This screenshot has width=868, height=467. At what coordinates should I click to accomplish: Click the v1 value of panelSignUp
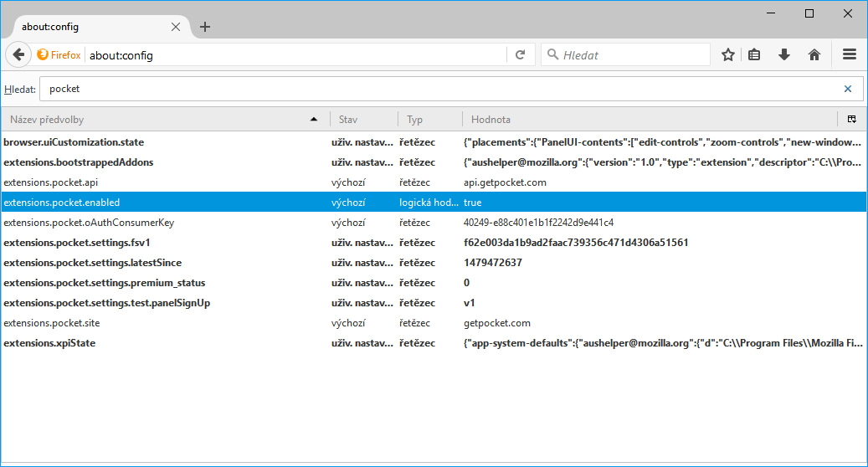[x=469, y=303]
